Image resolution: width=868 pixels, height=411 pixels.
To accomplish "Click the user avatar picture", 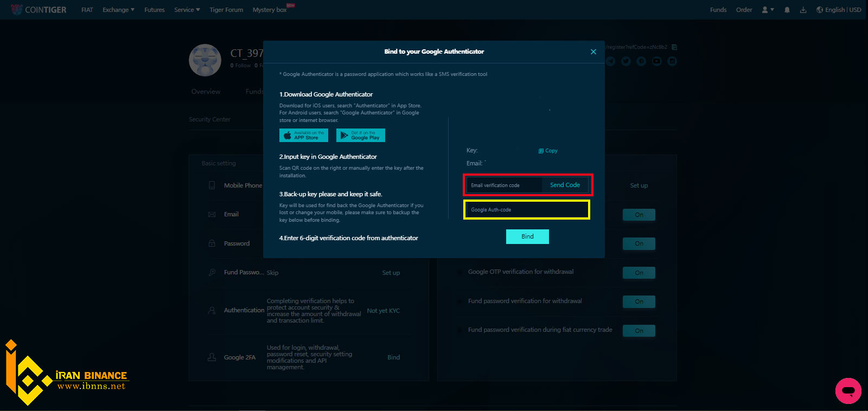I will click(x=205, y=60).
